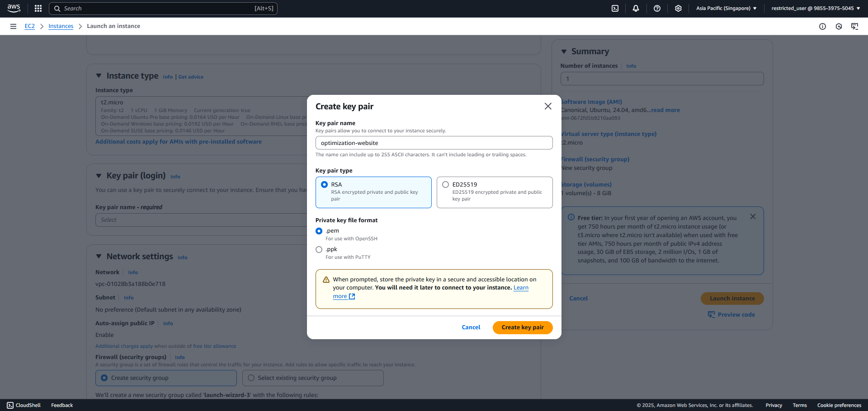The image size is (868, 411).
Task: Choose .ppk private key format
Action: 319,249
